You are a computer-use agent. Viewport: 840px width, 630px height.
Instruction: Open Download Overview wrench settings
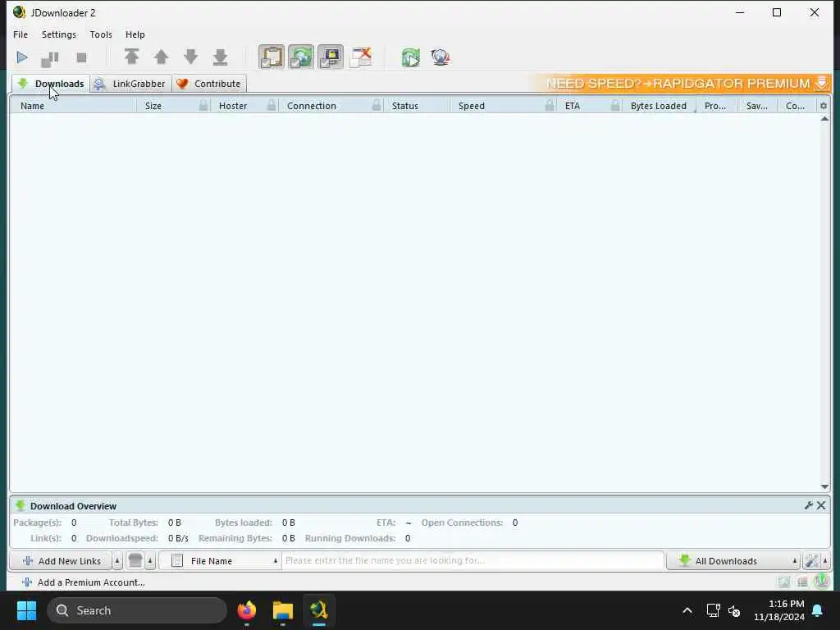pos(808,505)
